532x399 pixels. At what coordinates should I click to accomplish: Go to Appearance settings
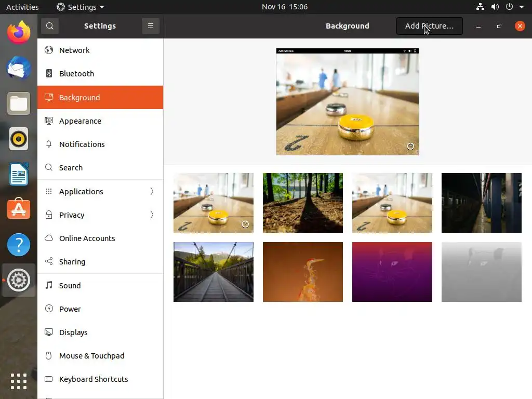(x=100, y=121)
